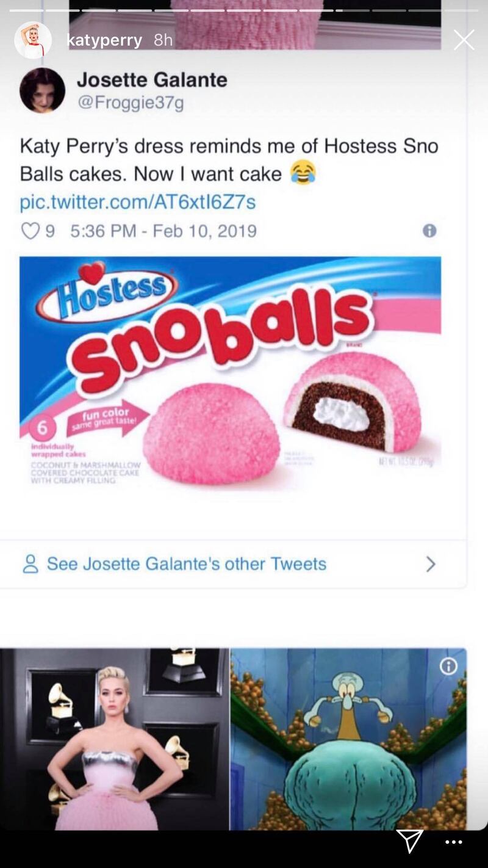Screen dimensions: 488x868
Task: Click the tweet timestamp Feb 10, 2019
Action: point(163,231)
